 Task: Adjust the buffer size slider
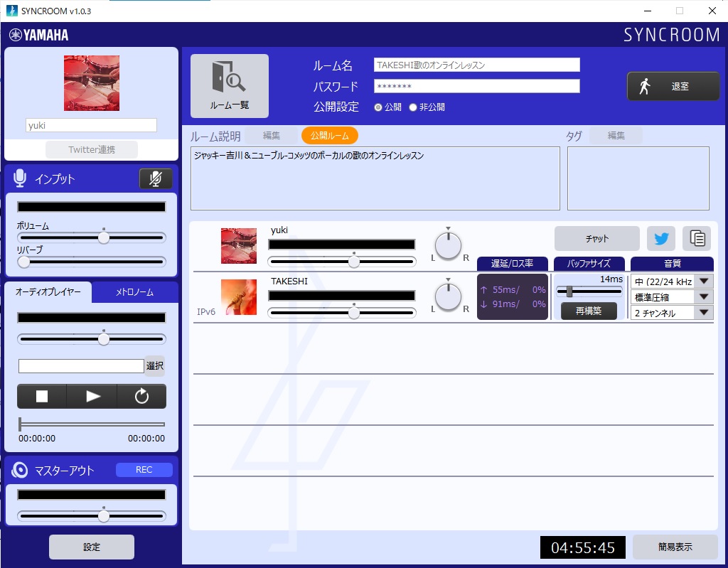point(589,291)
